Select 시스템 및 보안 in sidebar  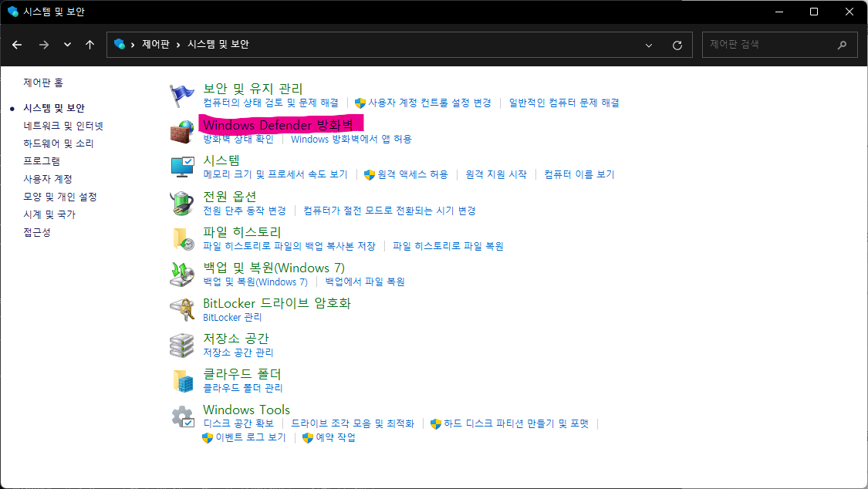54,108
